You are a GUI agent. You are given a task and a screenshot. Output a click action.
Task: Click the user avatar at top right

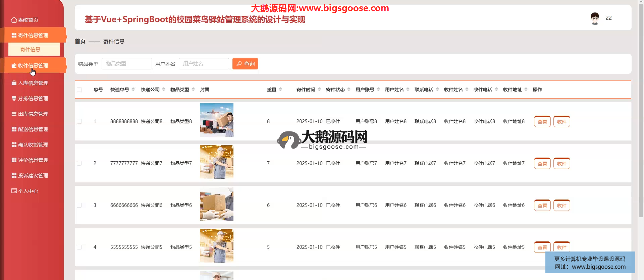pyautogui.click(x=595, y=18)
